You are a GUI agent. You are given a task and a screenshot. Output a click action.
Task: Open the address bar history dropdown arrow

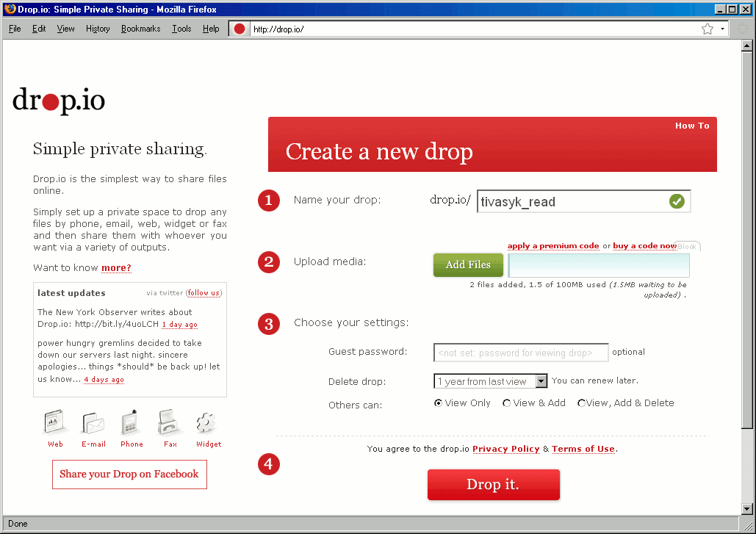[722, 29]
